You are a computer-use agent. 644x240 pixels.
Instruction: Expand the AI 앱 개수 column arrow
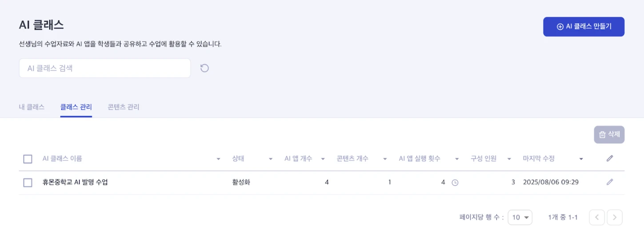tap(323, 159)
